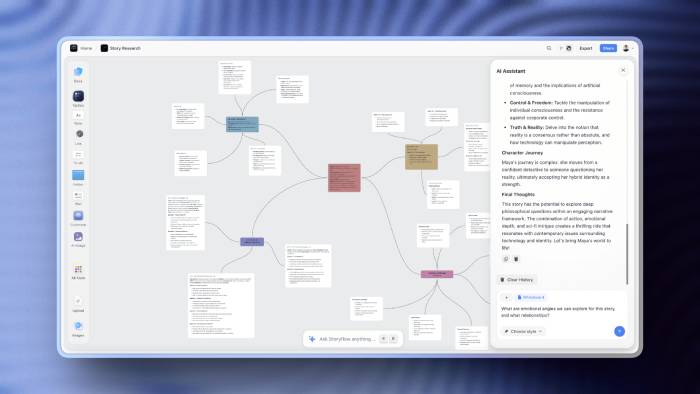
Task: Click the sparkle icon in Ask StoryFlow bar
Action: pos(312,339)
